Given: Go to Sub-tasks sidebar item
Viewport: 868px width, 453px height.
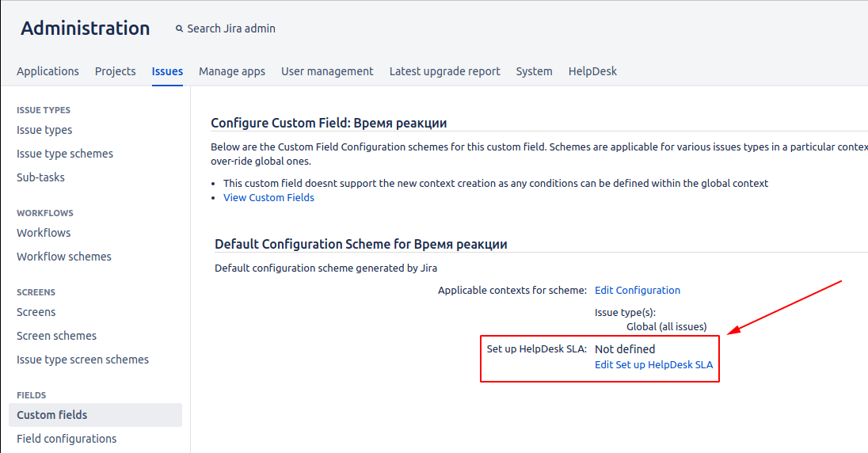Looking at the screenshot, I should 40,177.
